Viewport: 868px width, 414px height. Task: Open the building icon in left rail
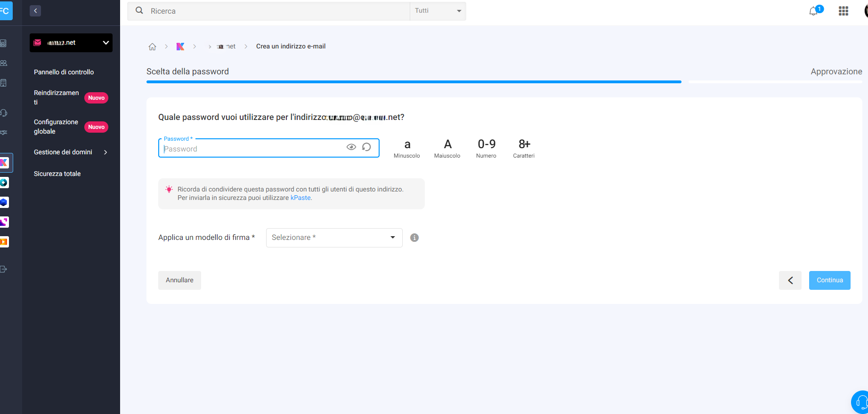point(4,83)
